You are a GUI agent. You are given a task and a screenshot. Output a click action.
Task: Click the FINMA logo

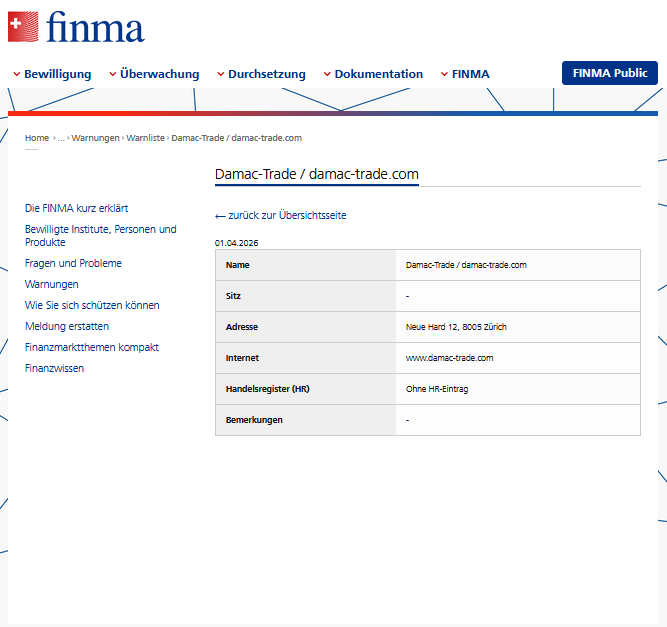pyautogui.click(x=76, y=27)
